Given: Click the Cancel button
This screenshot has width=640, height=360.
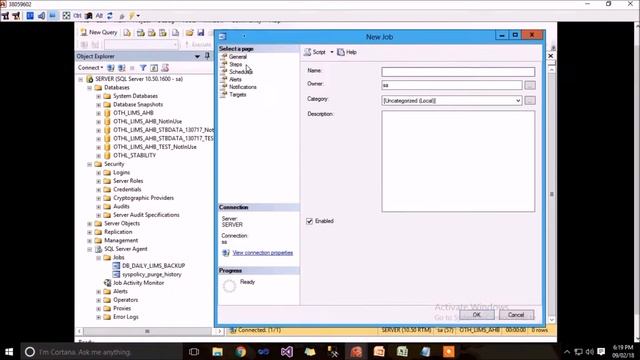Looking at the screenshot, I should (516, 315).
